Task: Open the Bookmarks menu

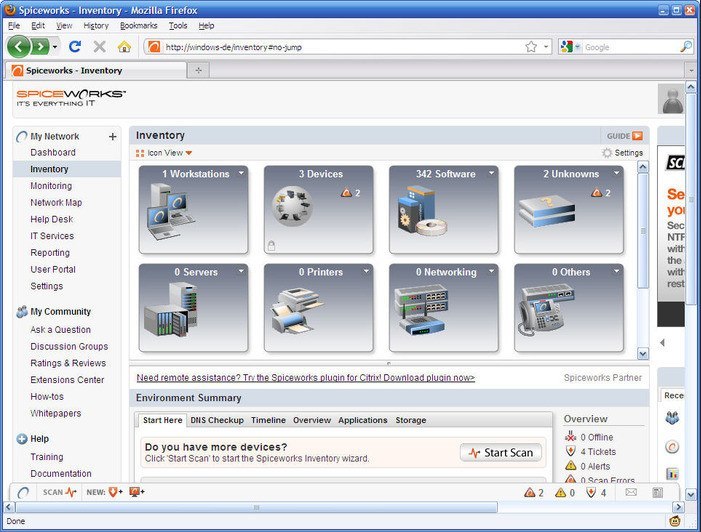Action: [139, 25]
